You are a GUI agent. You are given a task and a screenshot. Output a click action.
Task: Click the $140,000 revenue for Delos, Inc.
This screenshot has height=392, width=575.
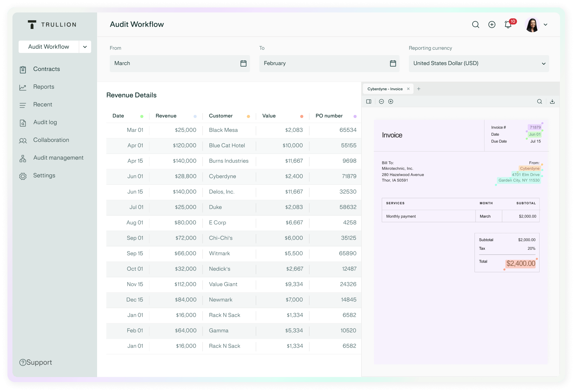point(185,192)
